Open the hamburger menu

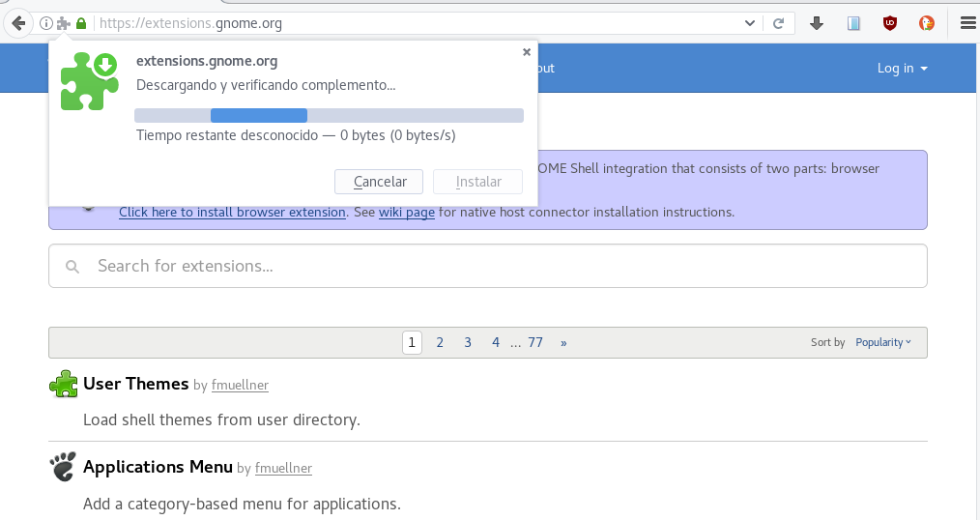pyautogui.click(x=968, y=24)
